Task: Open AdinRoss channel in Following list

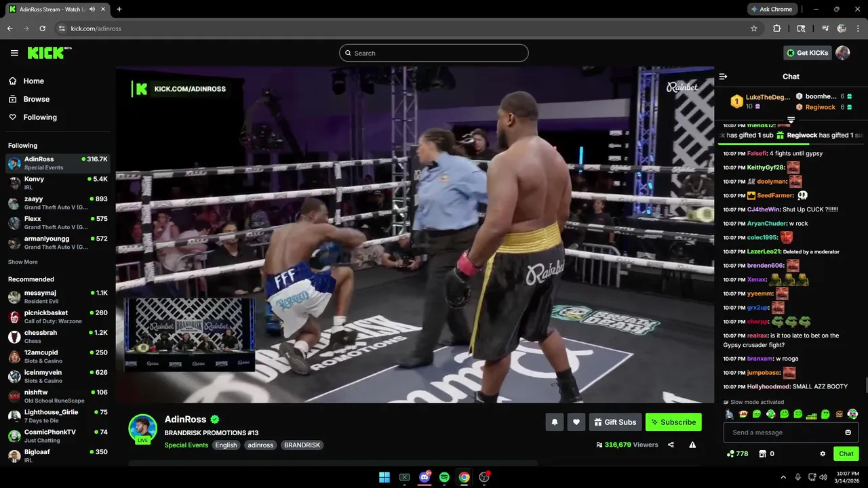Action: pos(58,163)
